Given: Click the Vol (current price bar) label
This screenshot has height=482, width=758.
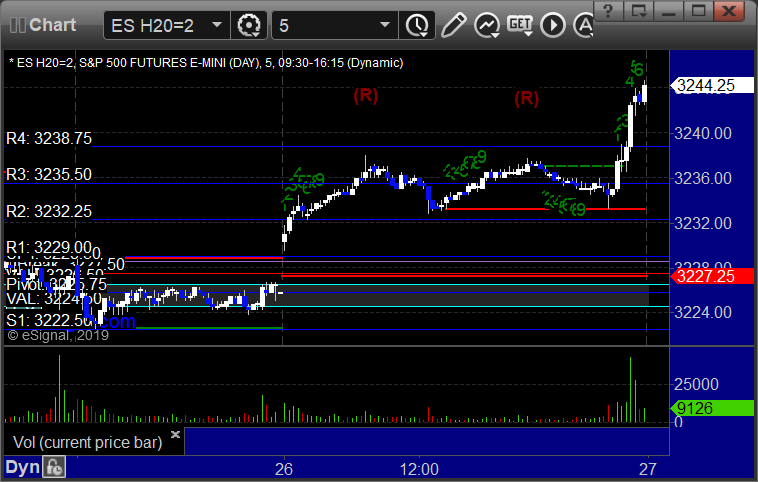Looking at the screenshot, I should [87, 442].
